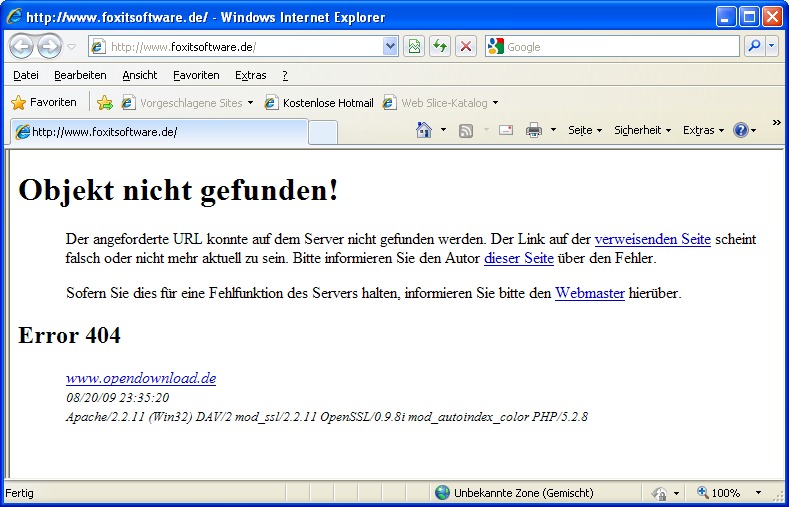Click the Home icon
The height and width of the screenshot is (507, 789).
click(424, 130)
